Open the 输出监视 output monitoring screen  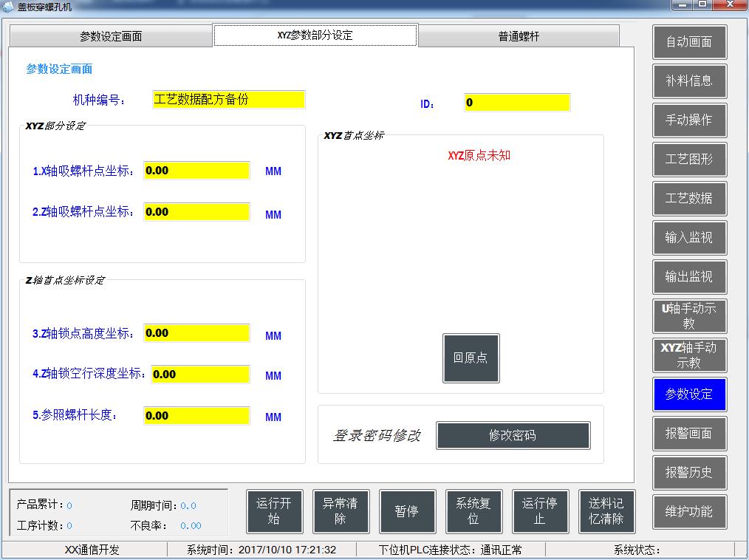coord(688,277)
